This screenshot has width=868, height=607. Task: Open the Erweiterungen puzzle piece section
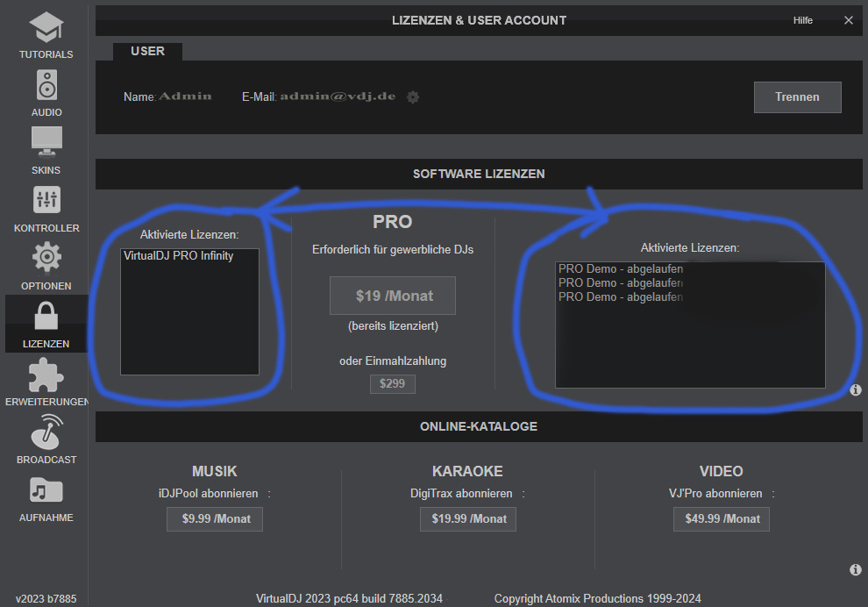tap(46, 382)
